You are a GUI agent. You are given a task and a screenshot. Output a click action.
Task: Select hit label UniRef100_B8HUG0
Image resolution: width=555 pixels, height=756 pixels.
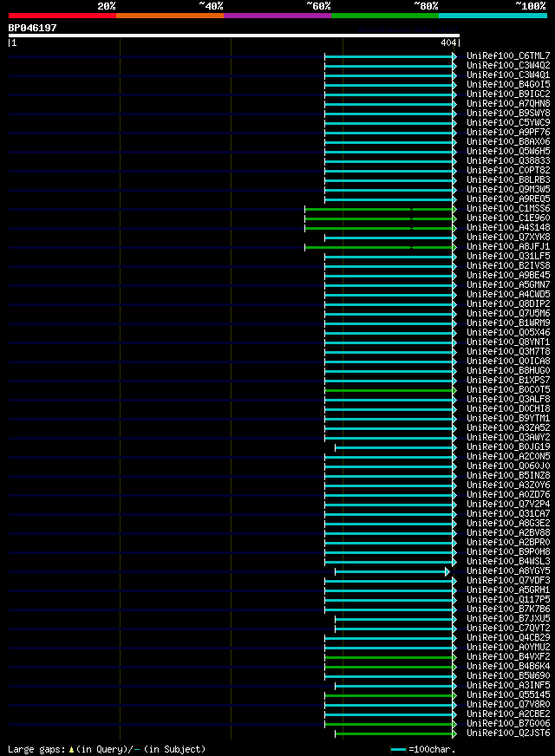[508, 371]
